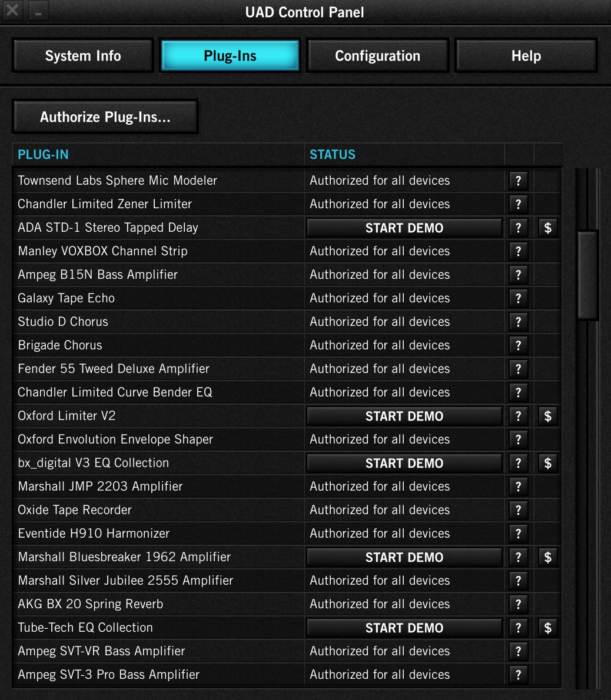Click the ? icon for bx_digital V3 EQ Collection
The image size is (611, 700).
coord(518,464)
